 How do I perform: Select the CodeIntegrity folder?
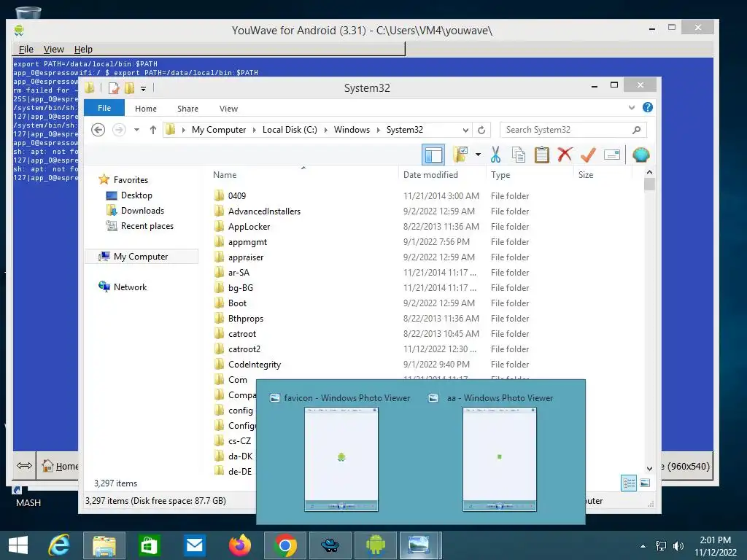click(255, 365)
